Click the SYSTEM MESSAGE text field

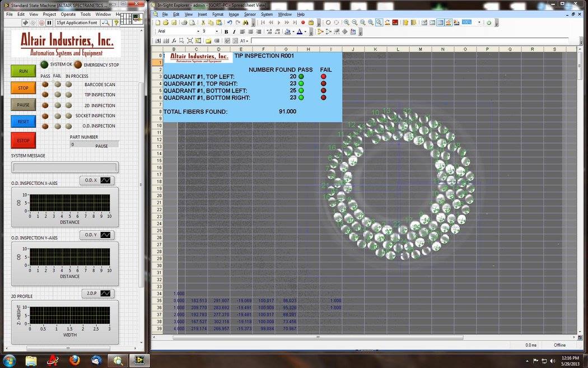point(65,167)
